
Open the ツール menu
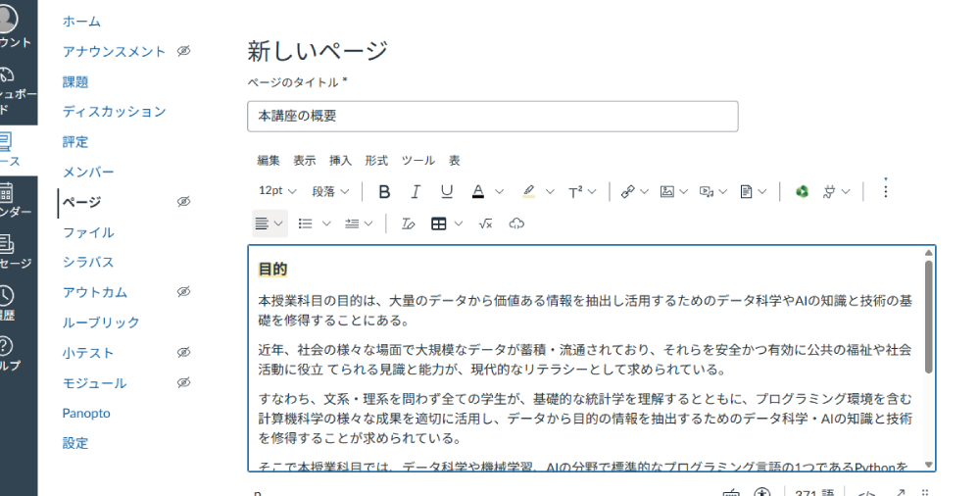point(418,161)
